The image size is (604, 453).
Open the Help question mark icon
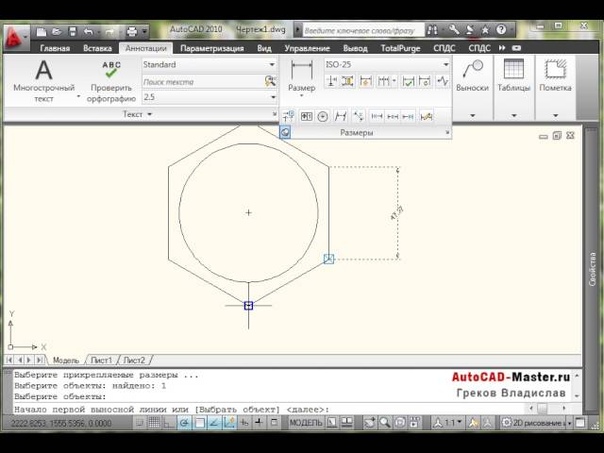pos(501,30)
